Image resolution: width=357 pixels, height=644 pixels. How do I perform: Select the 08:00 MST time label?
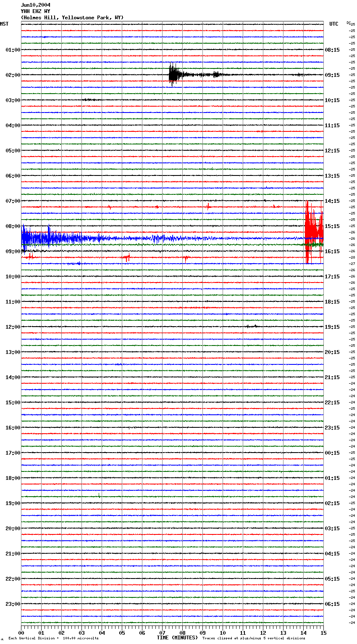pos(13,226)
